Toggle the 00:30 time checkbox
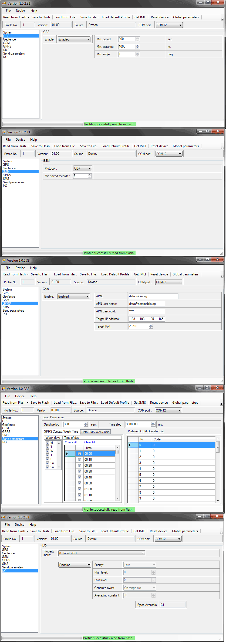Viewport: 226px width, 644px height. click(79, 471)
